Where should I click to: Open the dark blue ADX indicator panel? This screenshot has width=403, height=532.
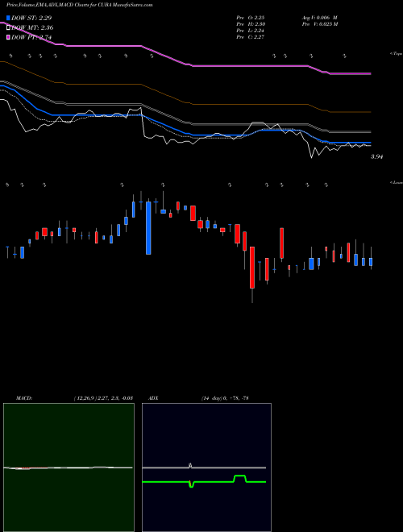pos(206,468)
